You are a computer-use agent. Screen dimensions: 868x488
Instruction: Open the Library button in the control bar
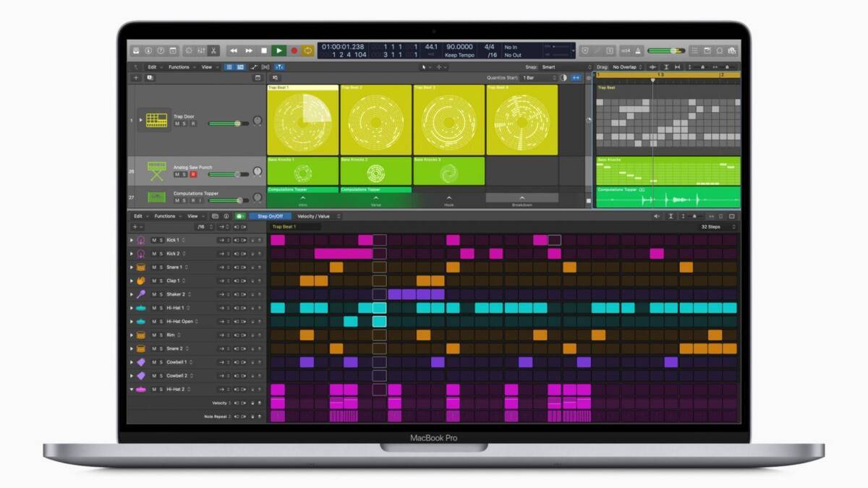136,51
